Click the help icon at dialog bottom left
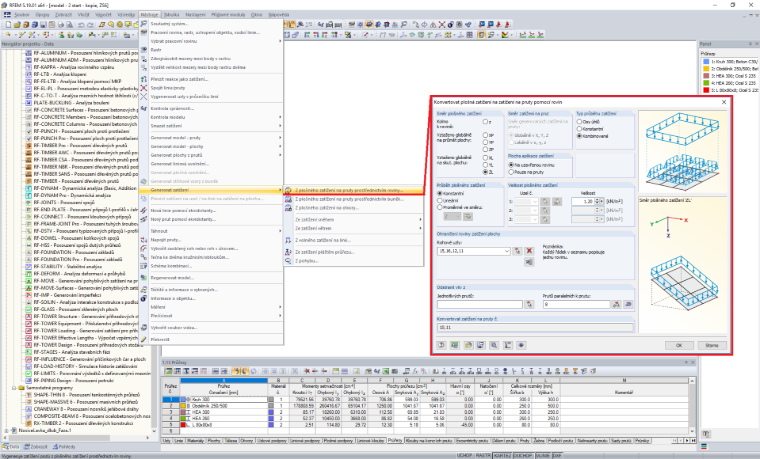 pyautogui.click(x=442, y=345)
